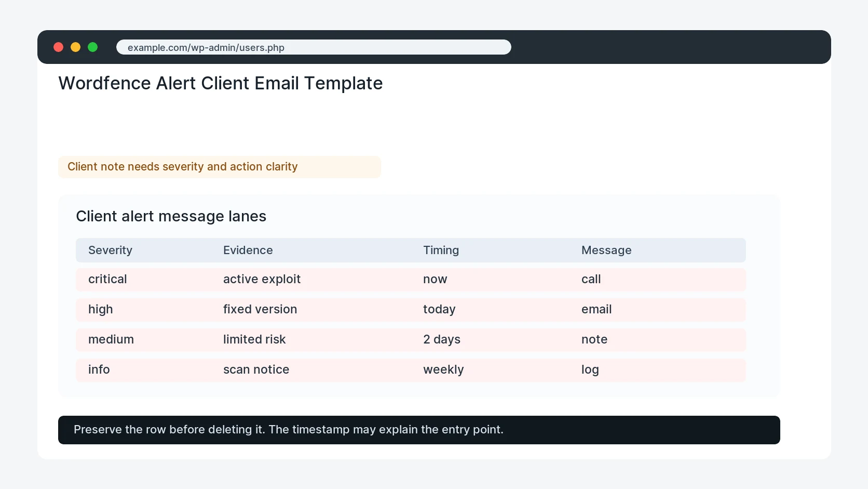
Task: Click the 'limited risk' evidence cell
Action: (x=254, y=340)
